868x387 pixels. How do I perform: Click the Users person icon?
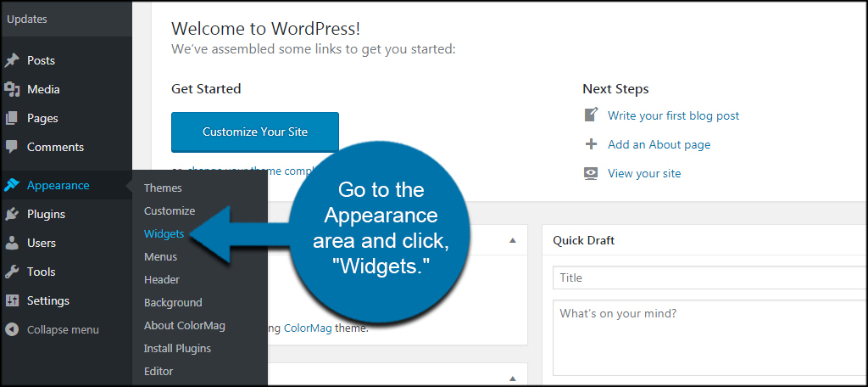tap(12, 243)
